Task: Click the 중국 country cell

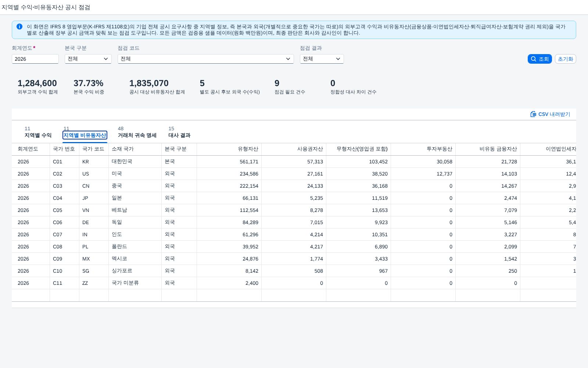Action: 135,186
